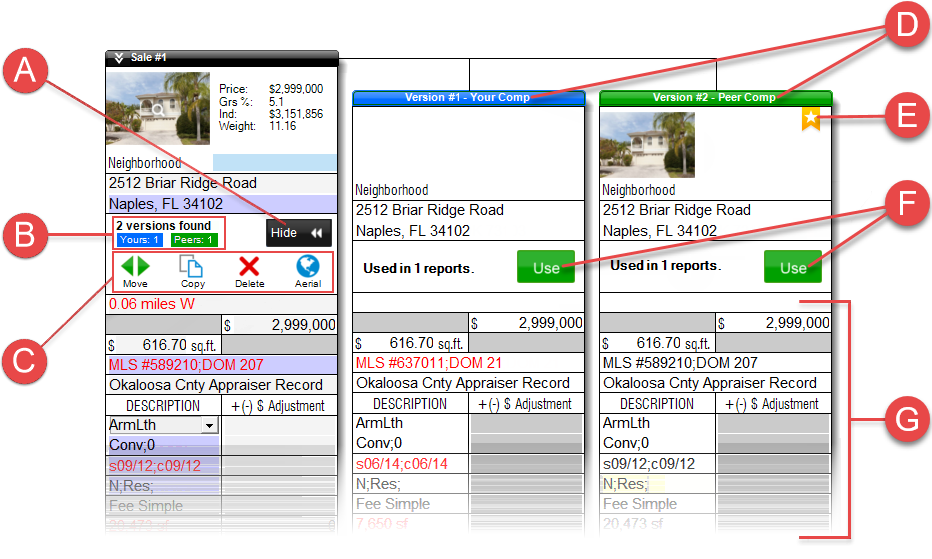
Task: Select Version #1 - Your Comp header
Action: pos(468,98)
